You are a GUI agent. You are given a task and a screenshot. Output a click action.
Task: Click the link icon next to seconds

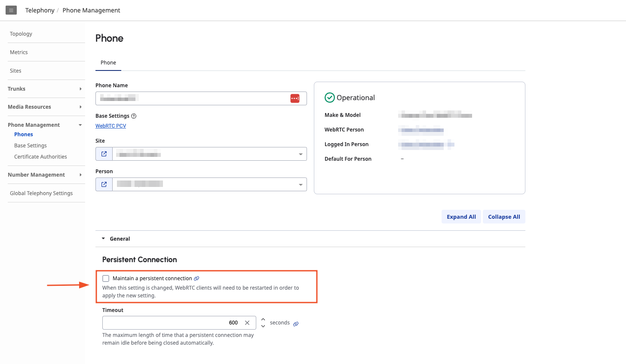[x=296, y=324]
